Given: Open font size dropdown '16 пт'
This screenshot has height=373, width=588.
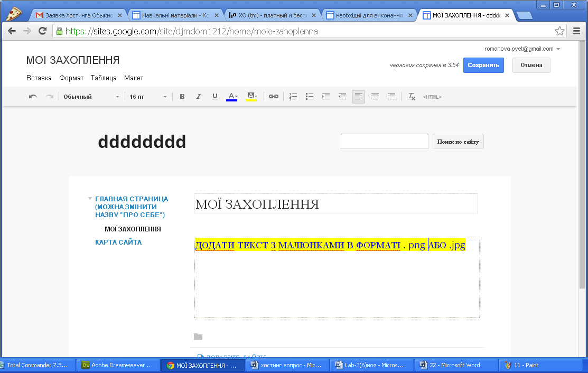Looking at the screenshot, I should pos(148,97).
